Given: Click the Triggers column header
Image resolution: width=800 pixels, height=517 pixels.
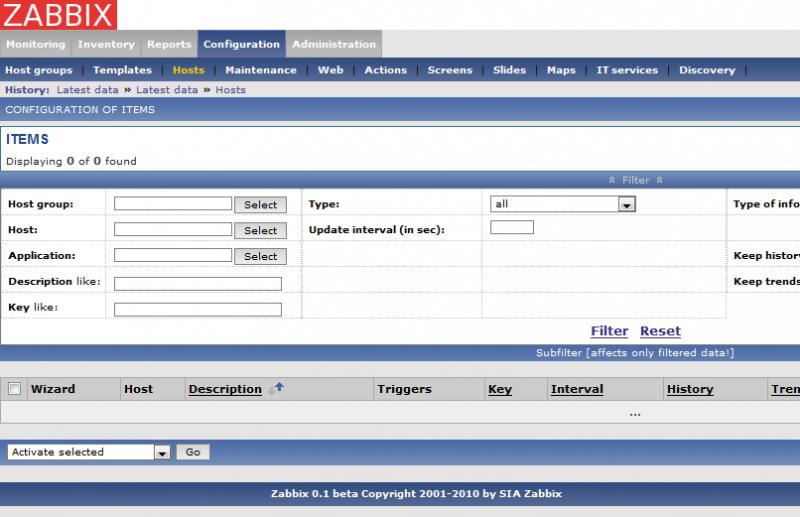Looking at the screenshot, I should pos(405,389).
